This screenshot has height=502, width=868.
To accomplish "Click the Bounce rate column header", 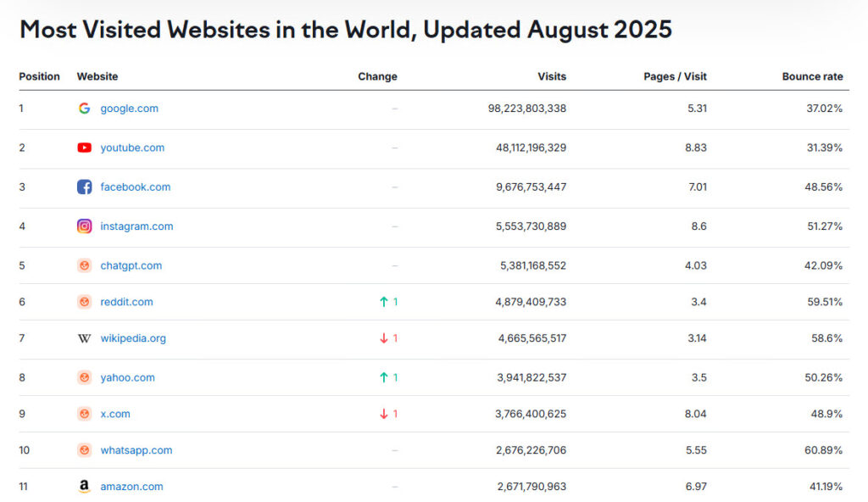I will (x=812, y=76).
